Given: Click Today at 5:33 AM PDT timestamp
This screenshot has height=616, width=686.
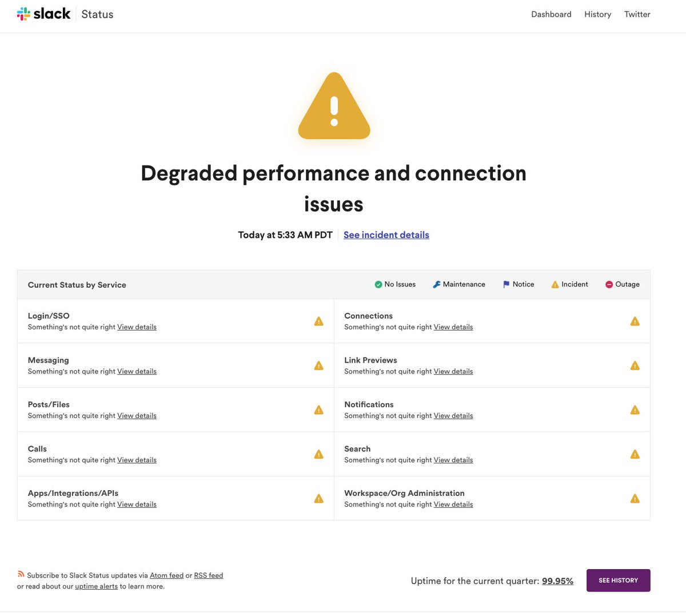Looking at the screenshot, I should pyautogui.click(x=285, y=235).
